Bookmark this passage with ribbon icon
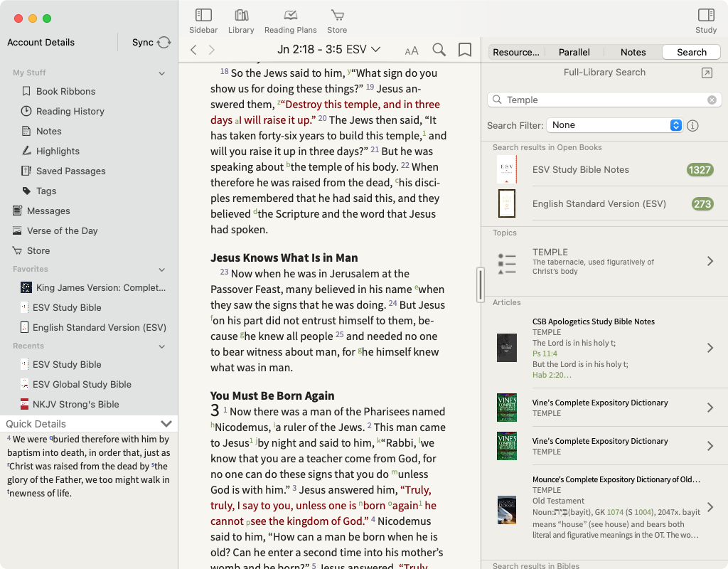Image resolution: width=728 pixels, height=569 pixels. point(465,50)
